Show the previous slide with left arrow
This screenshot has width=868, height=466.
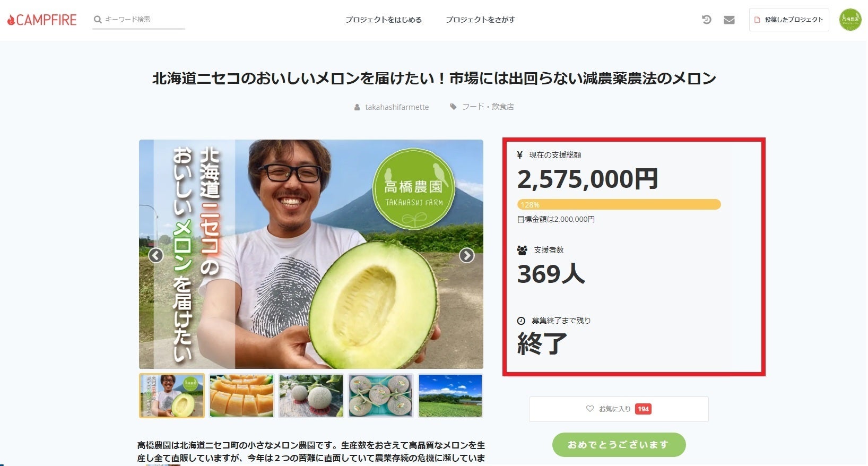(155, 255)
